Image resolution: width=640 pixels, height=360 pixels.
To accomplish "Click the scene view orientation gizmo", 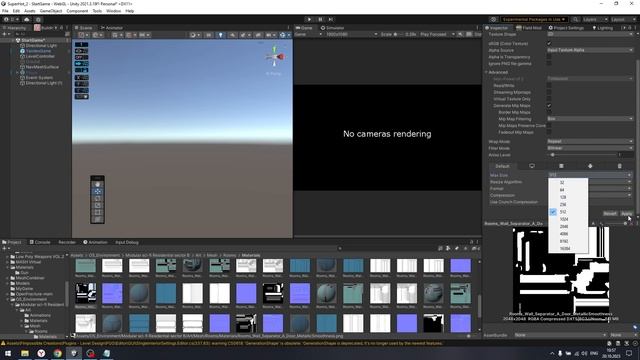I will (275, 56).
